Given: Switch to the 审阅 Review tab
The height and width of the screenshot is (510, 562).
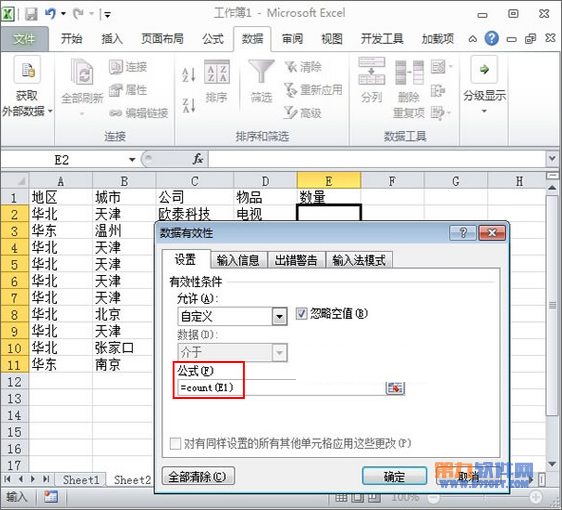Looking at the screenshot, I should pos(292,38).
